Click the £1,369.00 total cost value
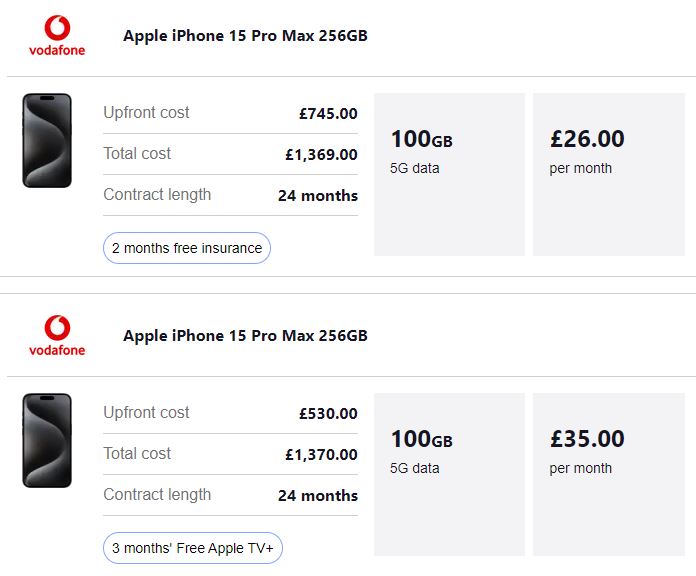Screen dimensions: 696x576 321,154
